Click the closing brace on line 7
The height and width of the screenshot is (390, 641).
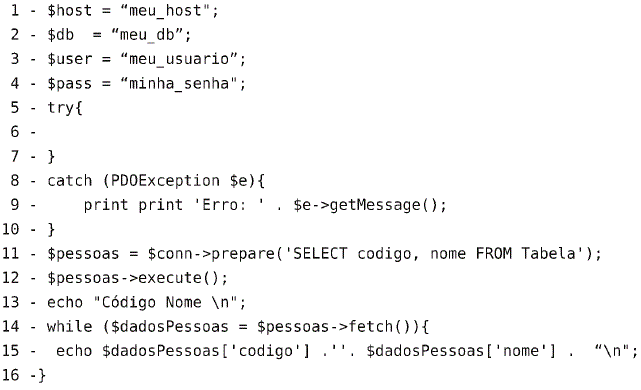(51, 157)
